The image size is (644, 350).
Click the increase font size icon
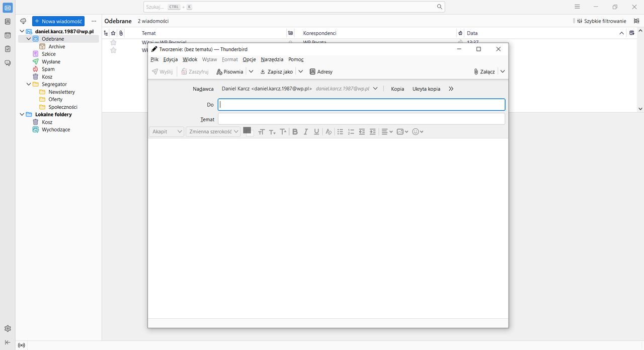click(283, 131)
